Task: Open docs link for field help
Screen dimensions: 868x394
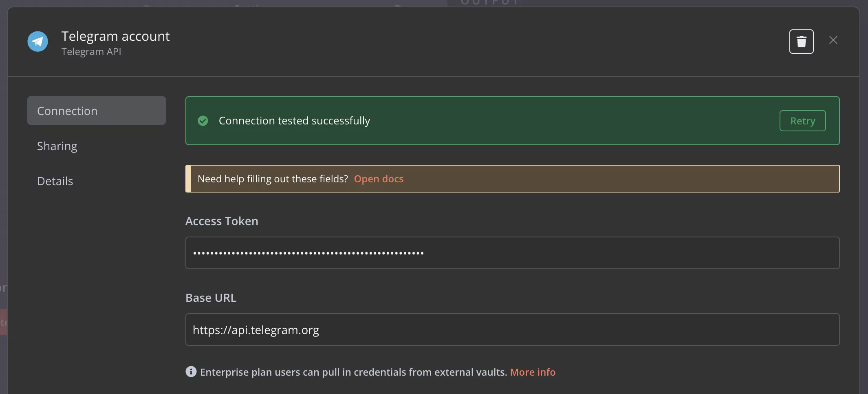Action: [x=379, y=179]
